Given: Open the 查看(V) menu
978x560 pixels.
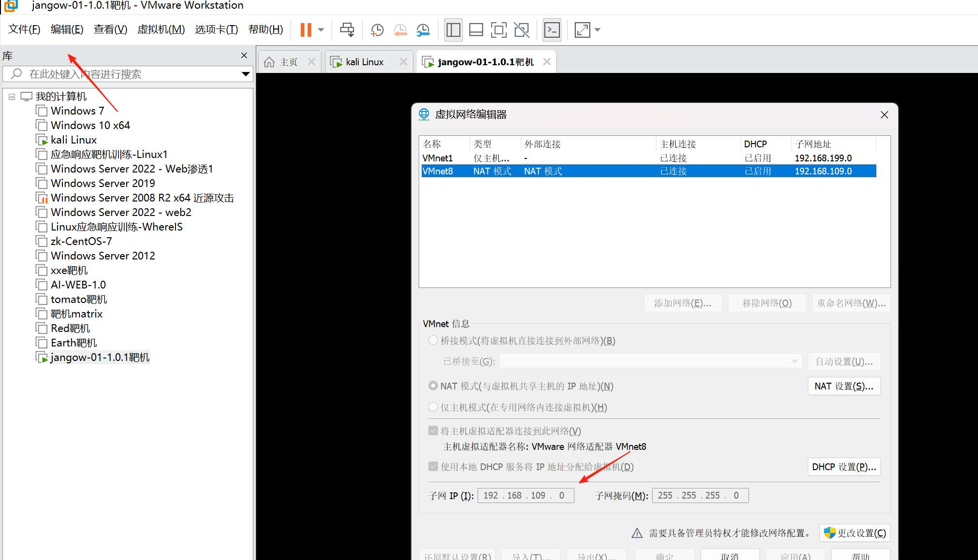Looking at the screenshot, I should [x=111, y=30].
